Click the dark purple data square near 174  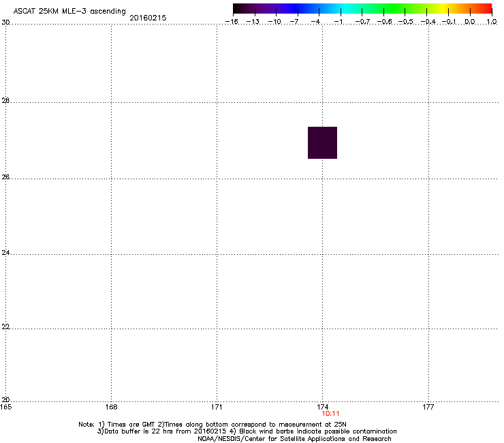pyautogui.click(x=322, y=143)
